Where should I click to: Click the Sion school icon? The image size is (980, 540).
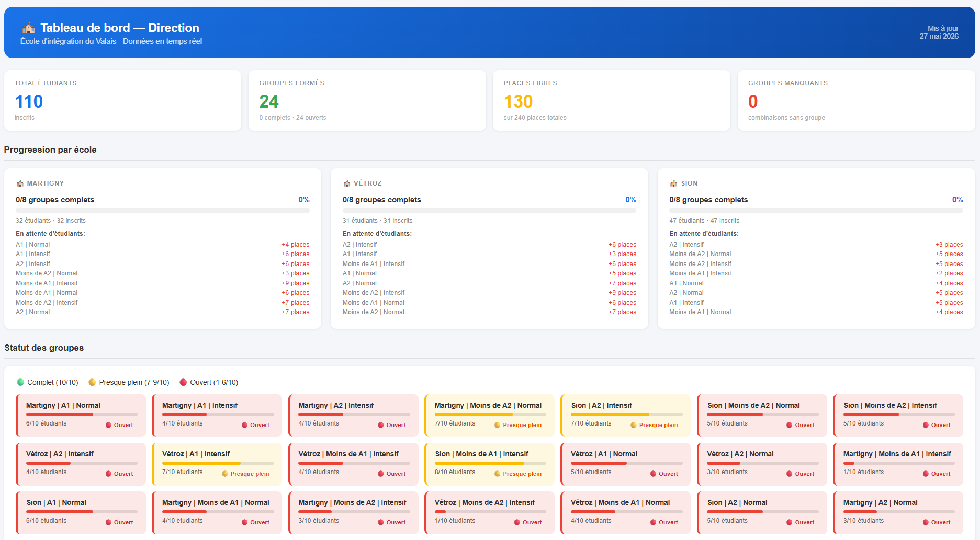tap(673, 183)
